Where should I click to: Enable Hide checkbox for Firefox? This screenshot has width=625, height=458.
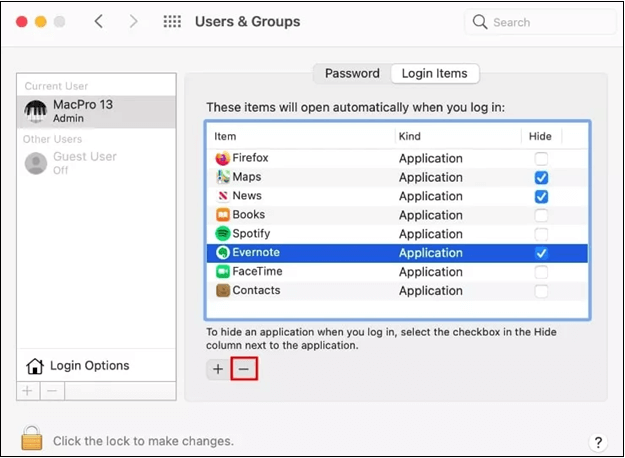[x=541, y=158]
